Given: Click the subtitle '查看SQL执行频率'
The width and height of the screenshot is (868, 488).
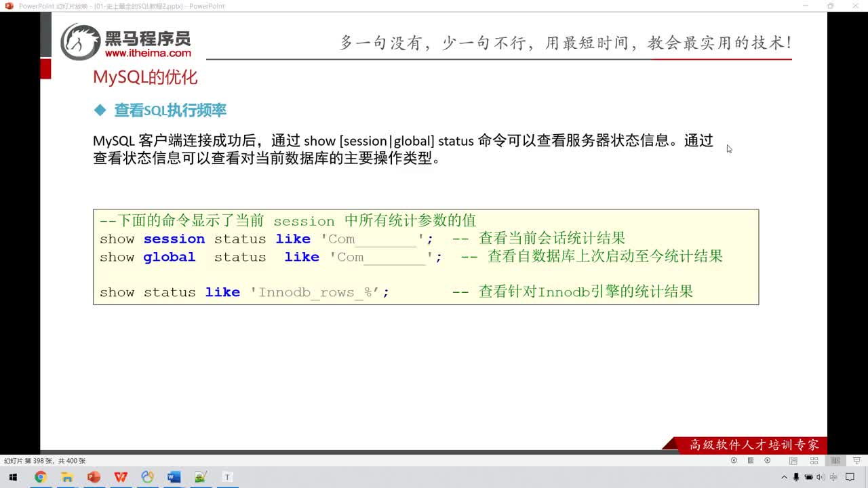Looking at the screenshot, I should point(170,110).
